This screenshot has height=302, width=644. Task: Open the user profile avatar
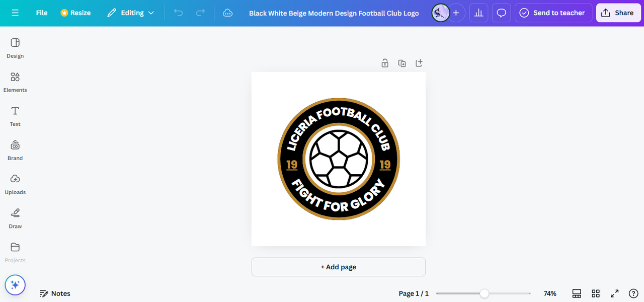(x=441, y=13)
